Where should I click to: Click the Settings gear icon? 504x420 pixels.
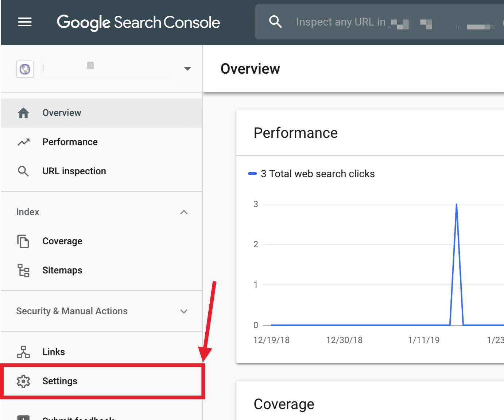23,381
